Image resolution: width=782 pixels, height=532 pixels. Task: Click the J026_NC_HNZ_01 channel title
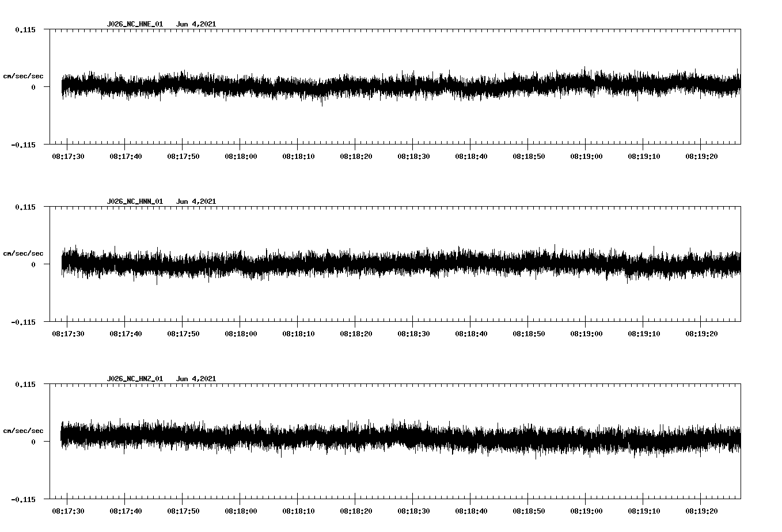[x=135, y=379]
